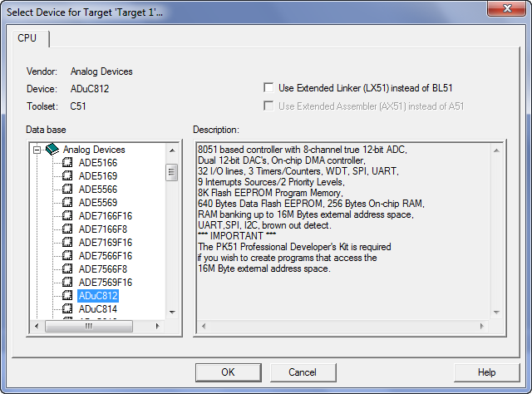Screen dimensions: 532x394
Task: Enable Use Extended Linker (LX51) checkbox
Action: tap(268, 88)
